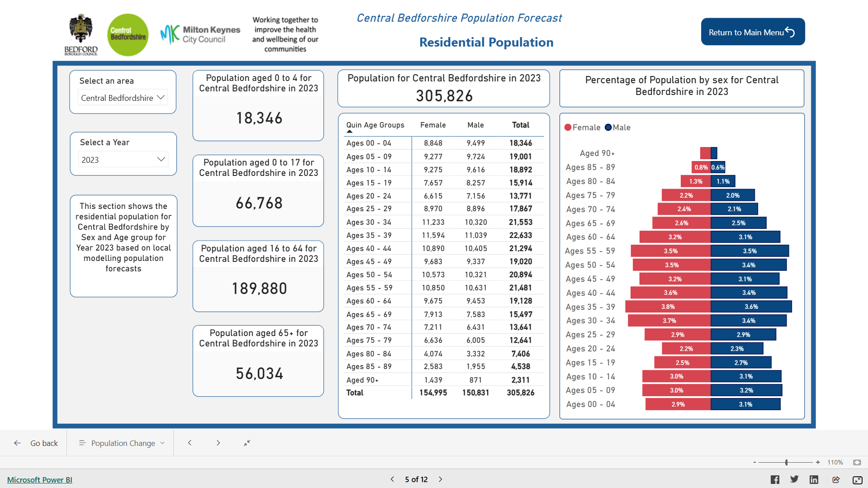This screenshot has width=868, height=488.
Task: Click the Ages 65 - 69 pyramid axis label
Action: [x=590, y=223]
